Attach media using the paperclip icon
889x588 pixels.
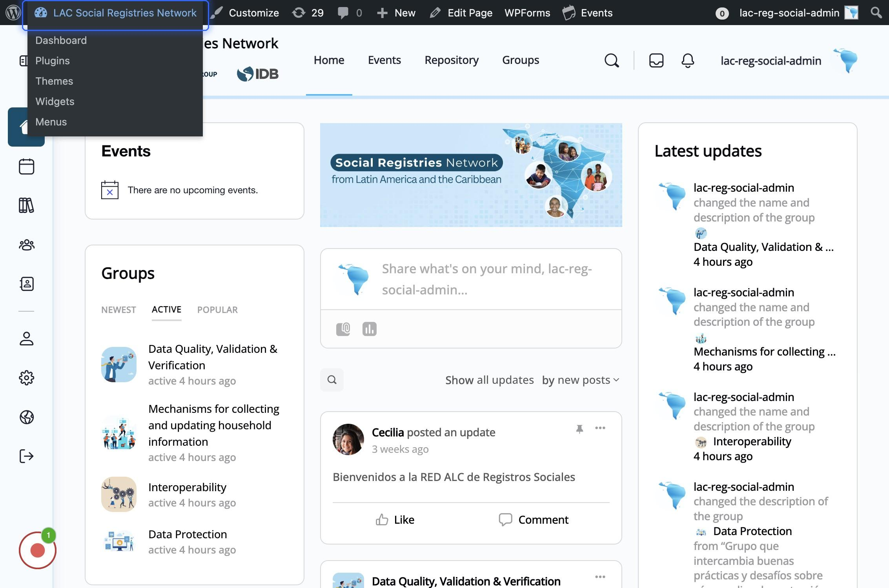tap(343, 329)
